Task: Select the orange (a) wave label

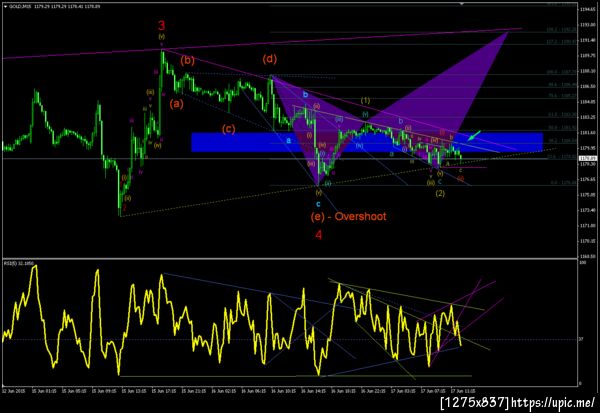Action: [176, 103]
